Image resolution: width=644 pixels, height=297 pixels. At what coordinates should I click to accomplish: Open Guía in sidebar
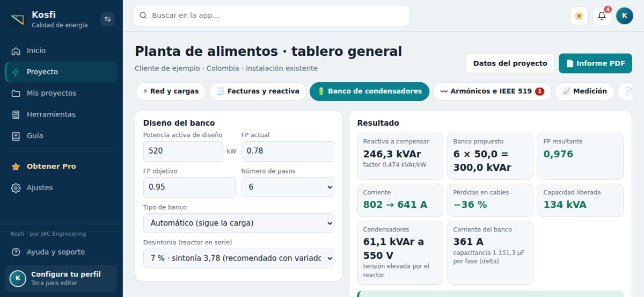tap(61, 136)
